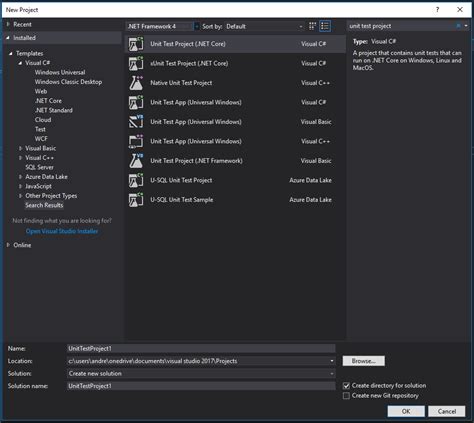This screenshot has height=423, width=474.
Task: Expand the Visual C++ node
Action: pos(20,158)
